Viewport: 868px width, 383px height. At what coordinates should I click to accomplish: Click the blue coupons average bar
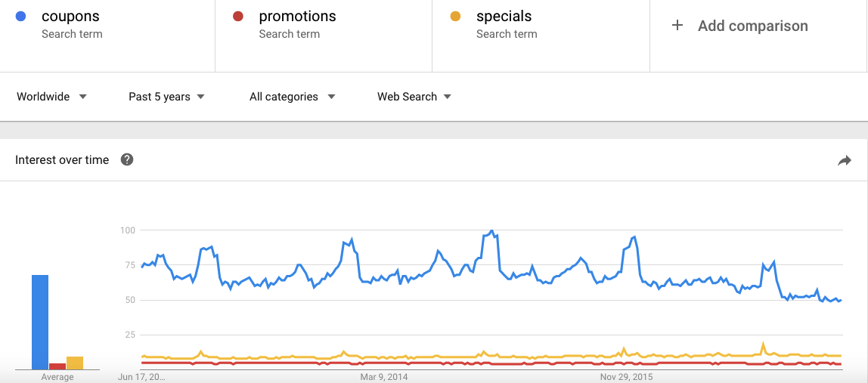tap(40, 322)
